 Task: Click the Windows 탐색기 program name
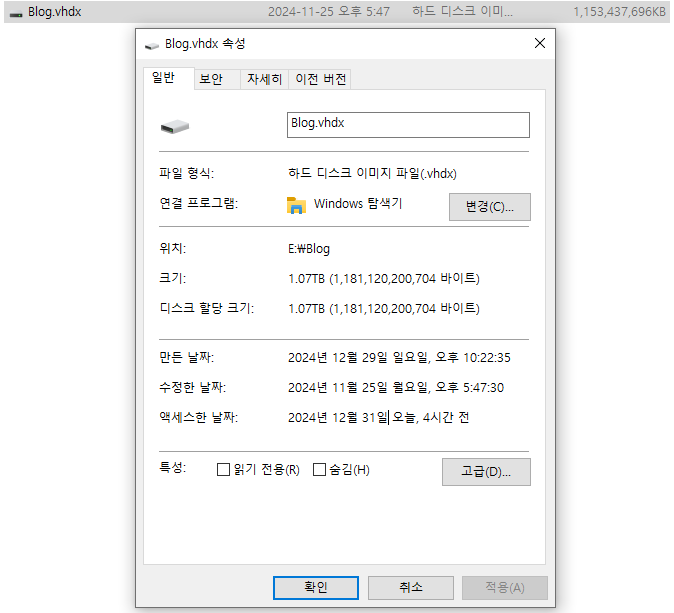pos(358,203)
